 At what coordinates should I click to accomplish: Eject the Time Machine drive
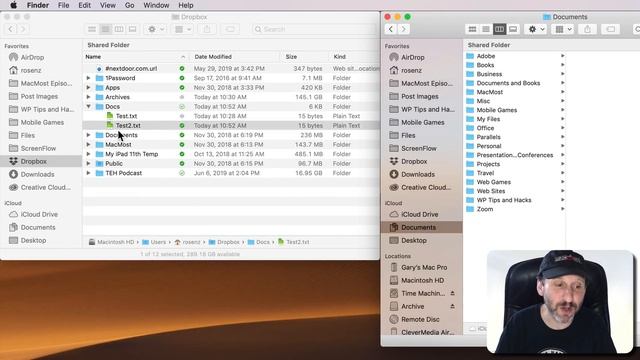(452, 293)
